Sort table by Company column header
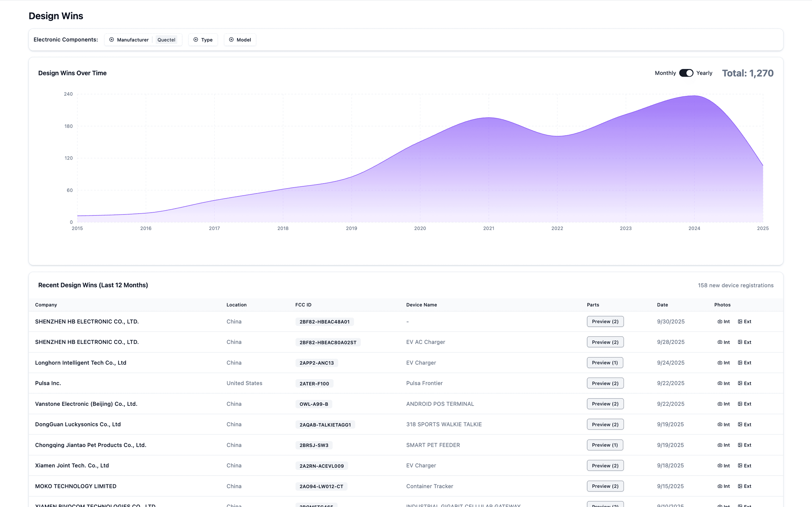This screenshot has height=507, width=812. (46, 305)
